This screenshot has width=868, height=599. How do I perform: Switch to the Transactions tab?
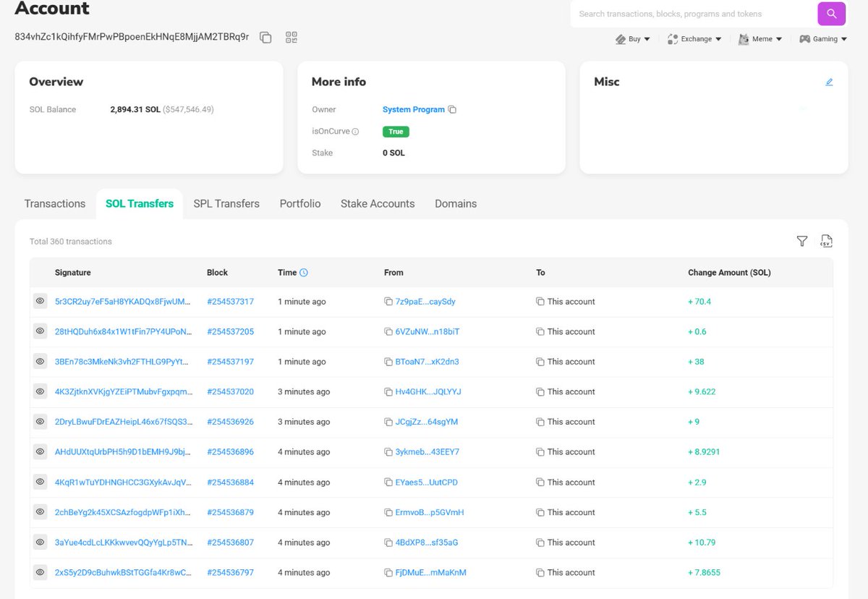point(55,204)
